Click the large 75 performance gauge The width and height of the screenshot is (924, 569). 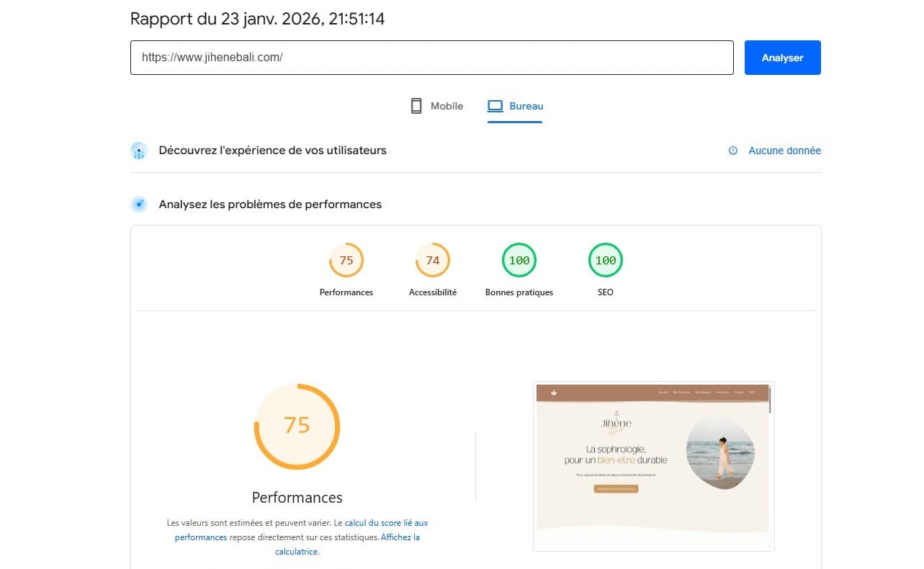pos(297,426)
